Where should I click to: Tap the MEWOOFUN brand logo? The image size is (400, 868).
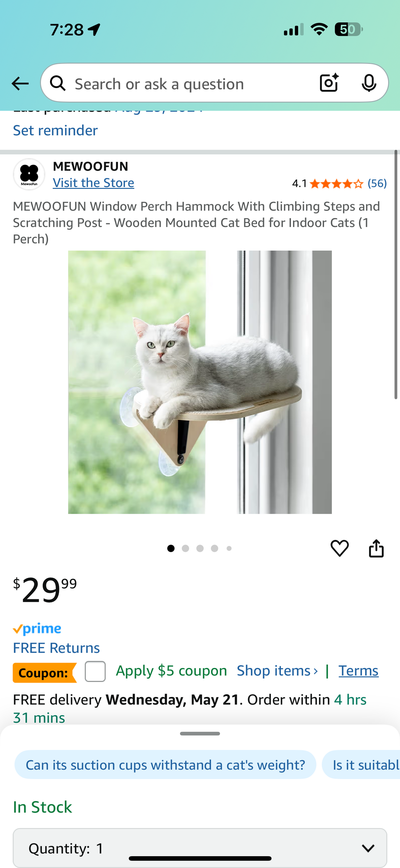pyautogui.click(x=29, y=174)
